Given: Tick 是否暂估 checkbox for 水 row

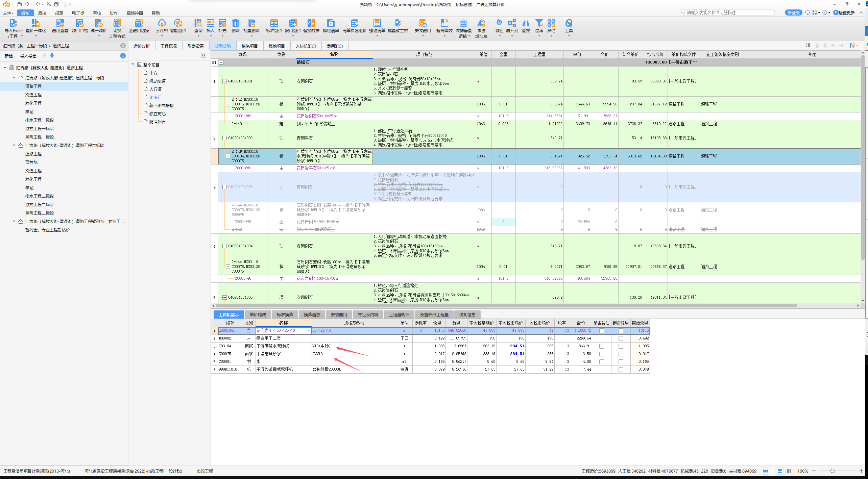Looking at the screenshot, I should pos(601,362).
